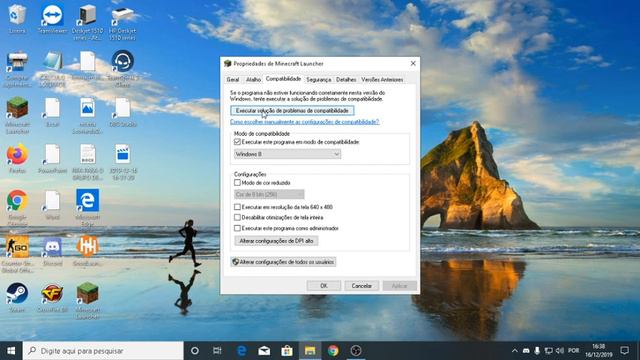Select the Compatibilidade tab

tap(283, 79)
